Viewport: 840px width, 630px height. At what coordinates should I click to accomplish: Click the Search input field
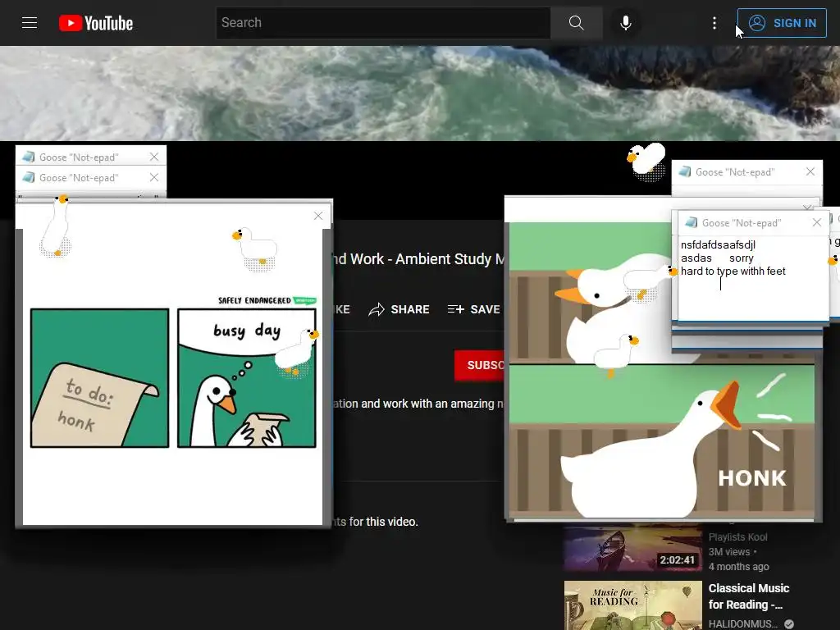click(x=383, y=22)
